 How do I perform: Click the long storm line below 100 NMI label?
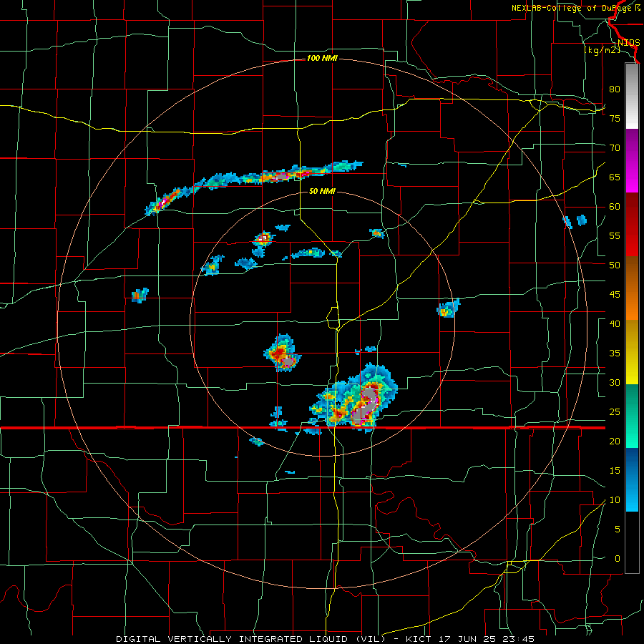[x=253, y=187]
